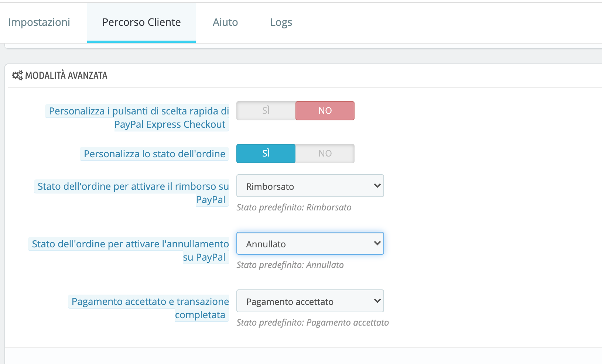Click the Modalità Avanzata section heading

[x=66, y=76]
